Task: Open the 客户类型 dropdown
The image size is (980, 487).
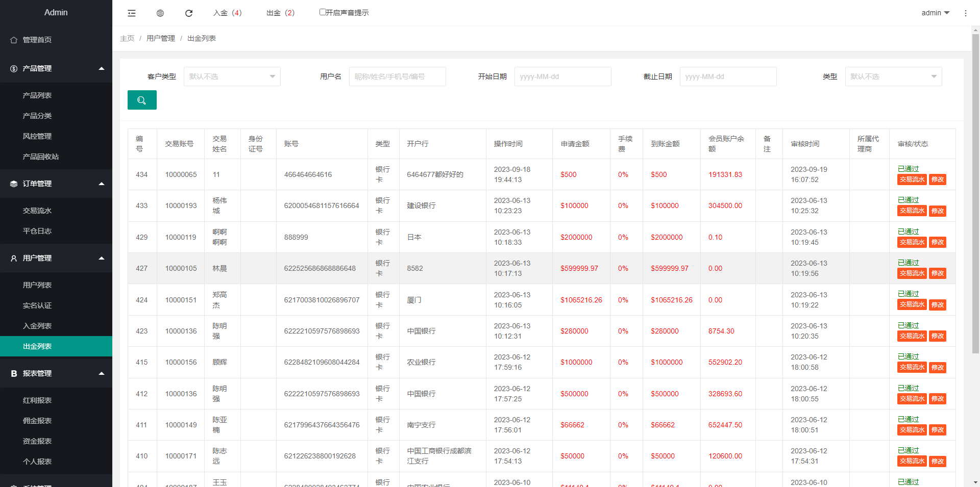Action: (232, 76)
